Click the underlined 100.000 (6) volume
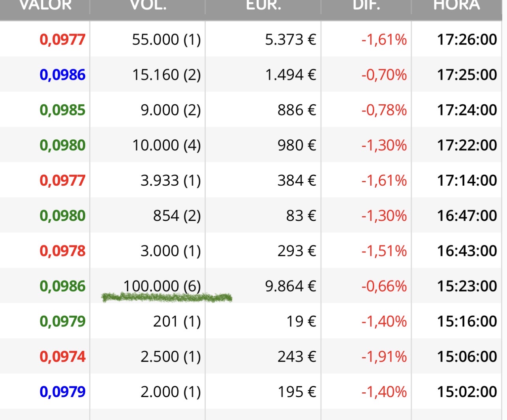The width and height of the screenshot is (507, 420). pos(162,286)
